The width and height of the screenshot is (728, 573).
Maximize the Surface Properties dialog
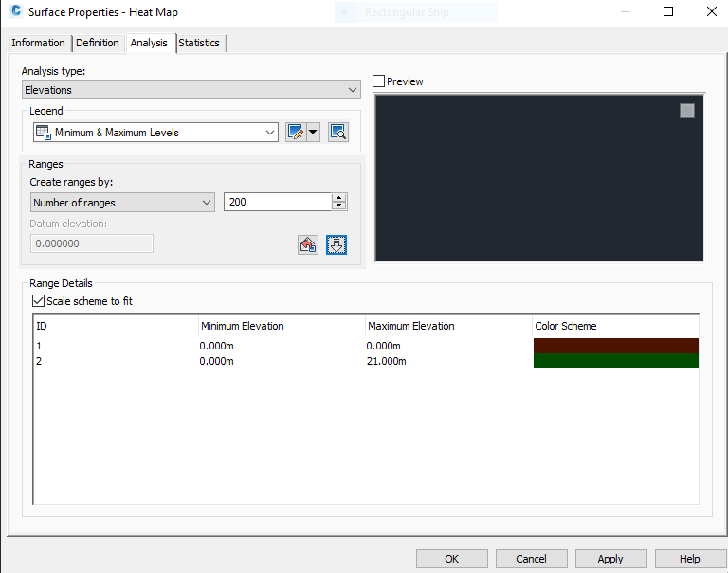(668, 11)
